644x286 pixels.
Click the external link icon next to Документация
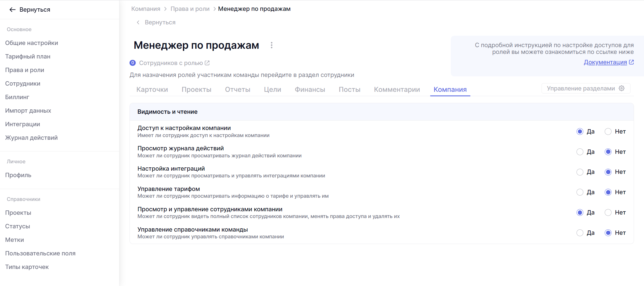pyautogui.click(x=632, y=62)
